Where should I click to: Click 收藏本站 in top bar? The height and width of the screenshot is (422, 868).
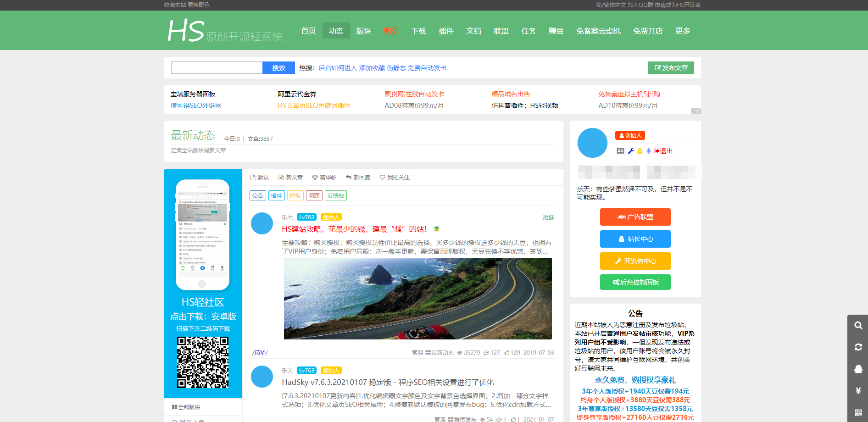tap(175, 5)
